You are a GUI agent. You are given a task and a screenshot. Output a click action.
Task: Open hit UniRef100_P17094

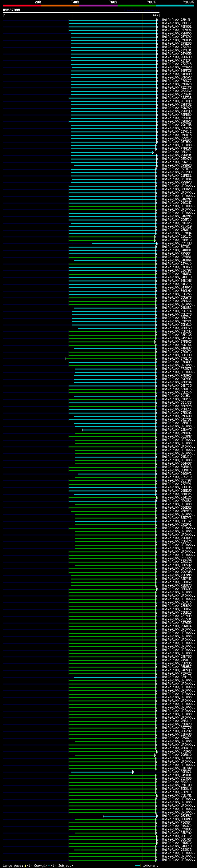point(177,30)
